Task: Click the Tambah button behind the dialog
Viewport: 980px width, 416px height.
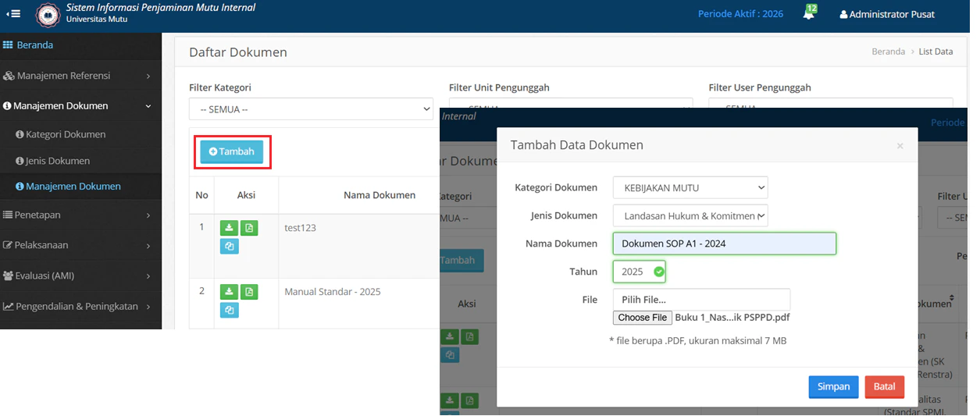Action: (462, 260)
